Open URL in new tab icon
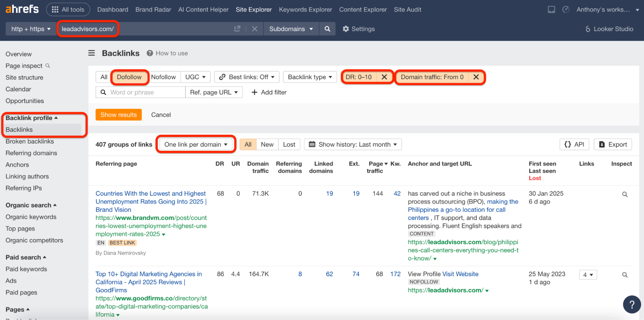 click(x=237, y=29)
